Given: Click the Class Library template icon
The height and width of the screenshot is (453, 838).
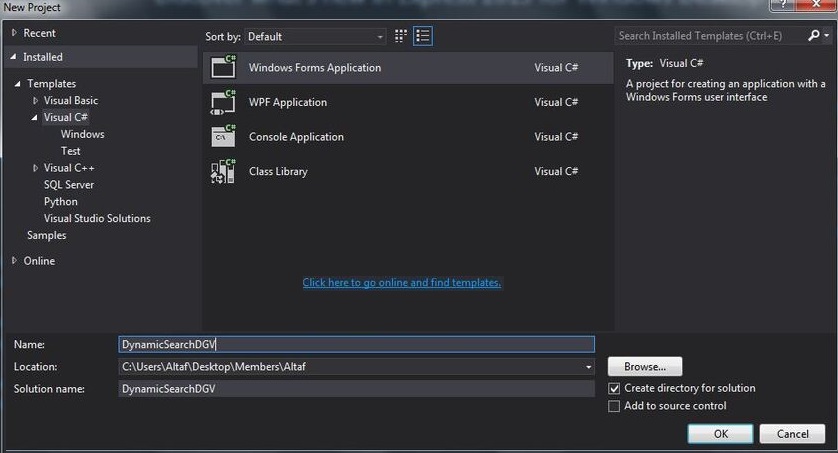Looking at the screenshot, I should pos(222,171).
